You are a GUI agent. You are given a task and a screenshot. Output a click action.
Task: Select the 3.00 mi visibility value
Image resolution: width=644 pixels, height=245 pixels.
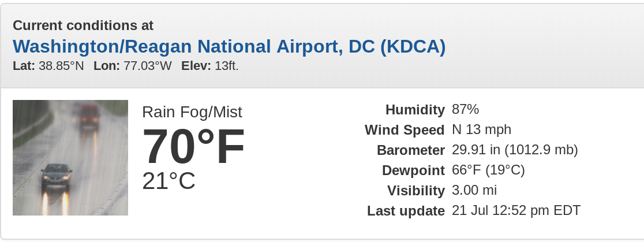coord(474,190)
